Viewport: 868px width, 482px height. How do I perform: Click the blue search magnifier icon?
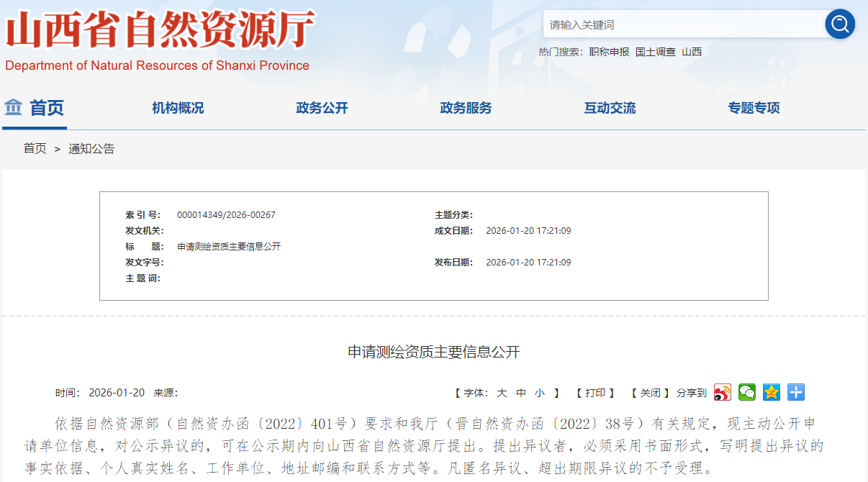click(839, 24)
